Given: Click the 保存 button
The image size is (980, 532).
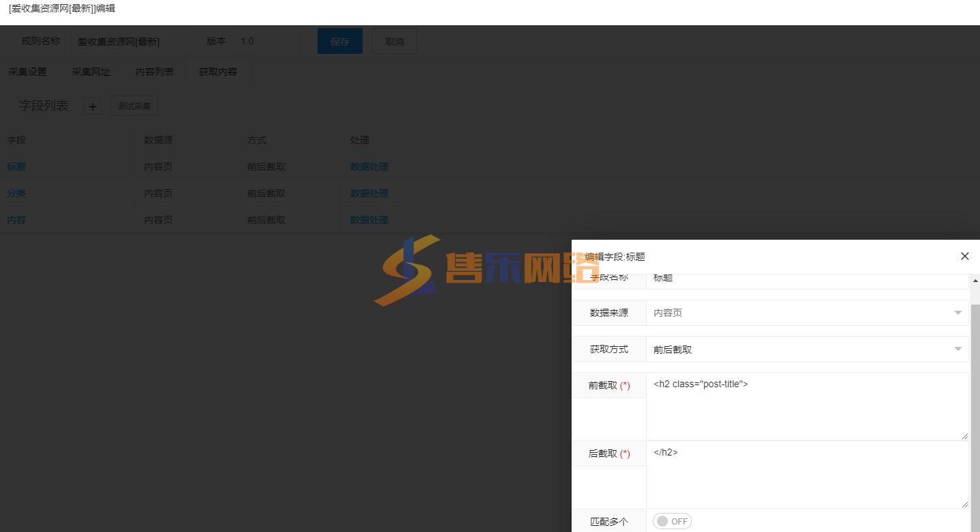Looking at the screenshot, I should (340, 41).
